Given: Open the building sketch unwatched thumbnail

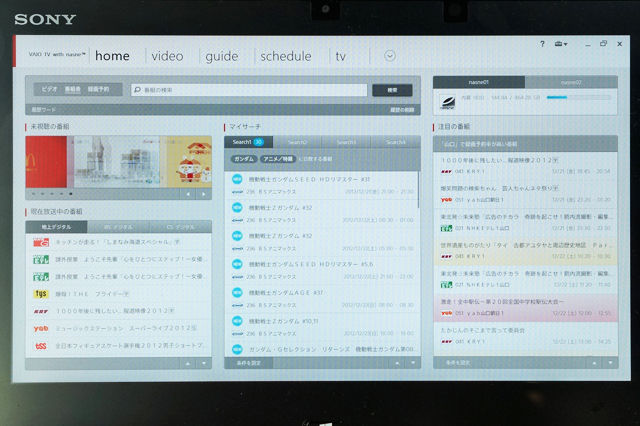Looking at the screenshot, I should click(x=117, y=162).
